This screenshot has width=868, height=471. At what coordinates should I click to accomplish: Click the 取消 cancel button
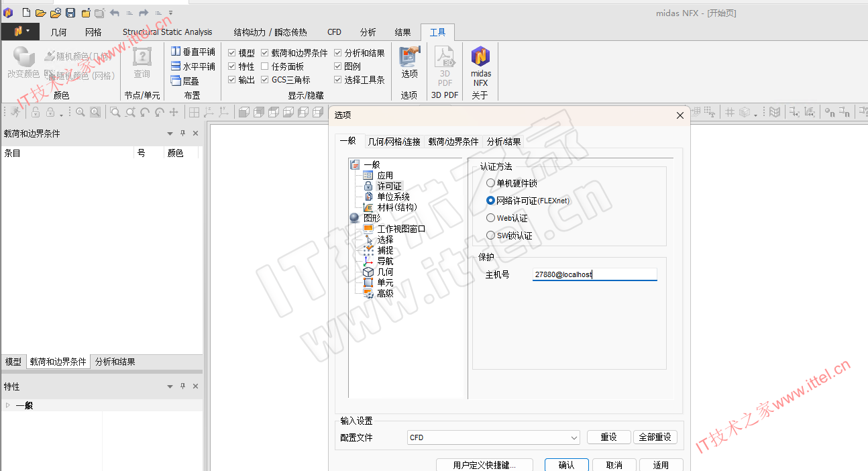click(x=614, y=465)
